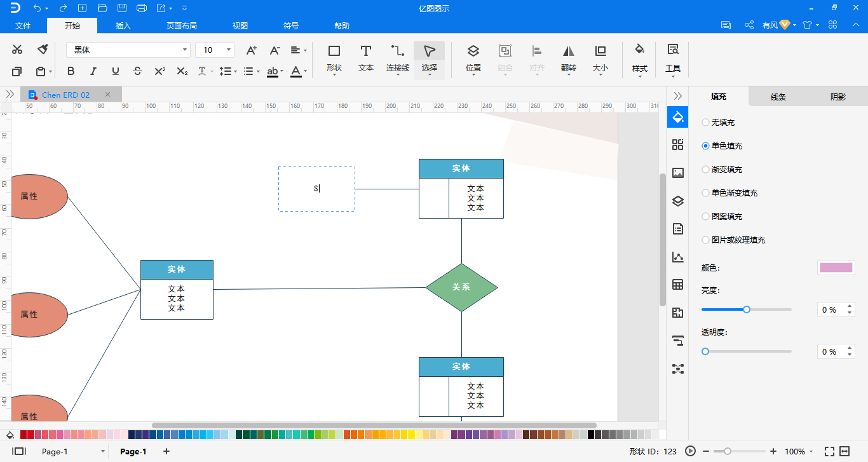
Task: Adjust the transparency (透明度) slider handle
Action: (705, 351)
